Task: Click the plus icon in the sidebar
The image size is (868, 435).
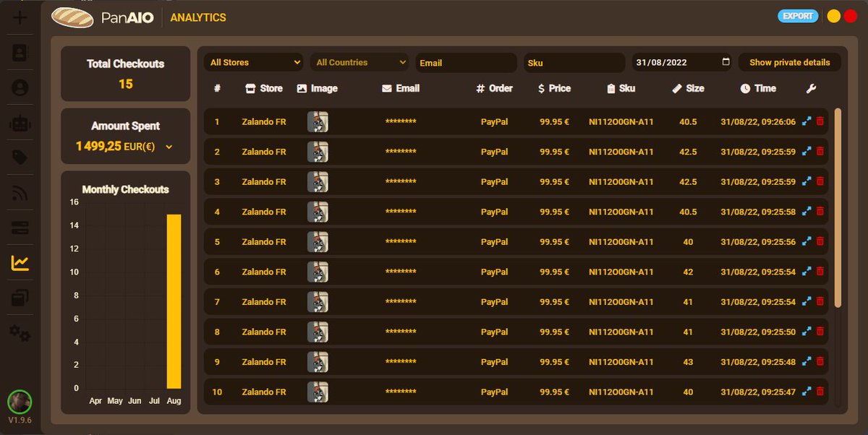Action: pos(20,18)
